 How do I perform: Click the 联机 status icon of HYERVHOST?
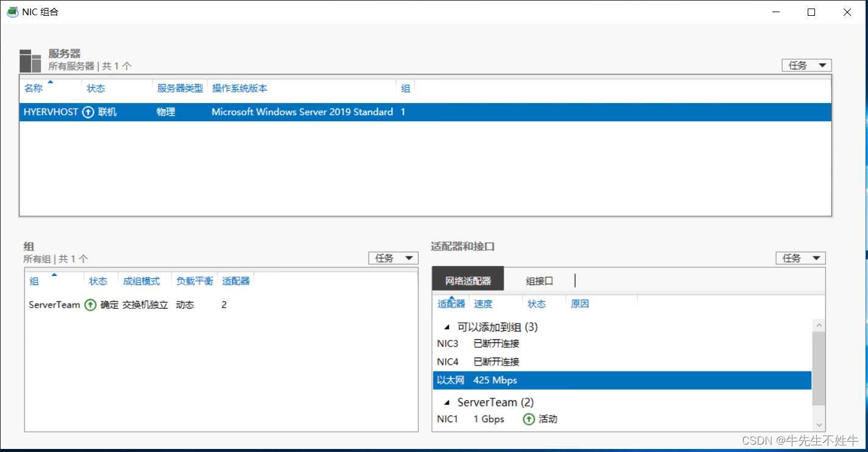(x=88, y=112)
